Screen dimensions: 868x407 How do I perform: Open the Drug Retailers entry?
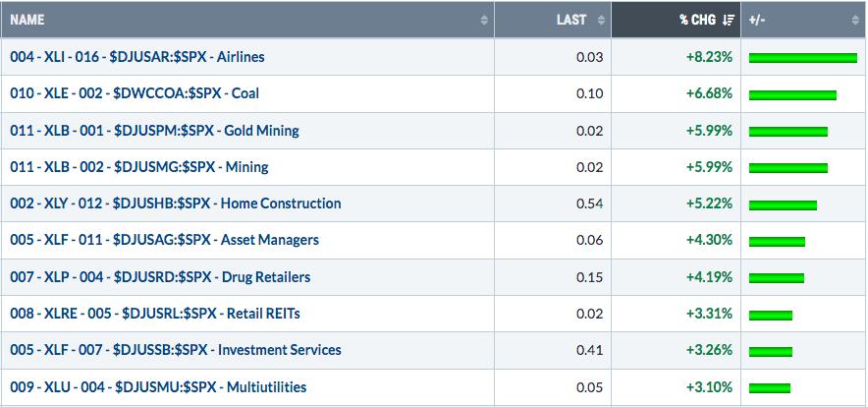point(160,276)
